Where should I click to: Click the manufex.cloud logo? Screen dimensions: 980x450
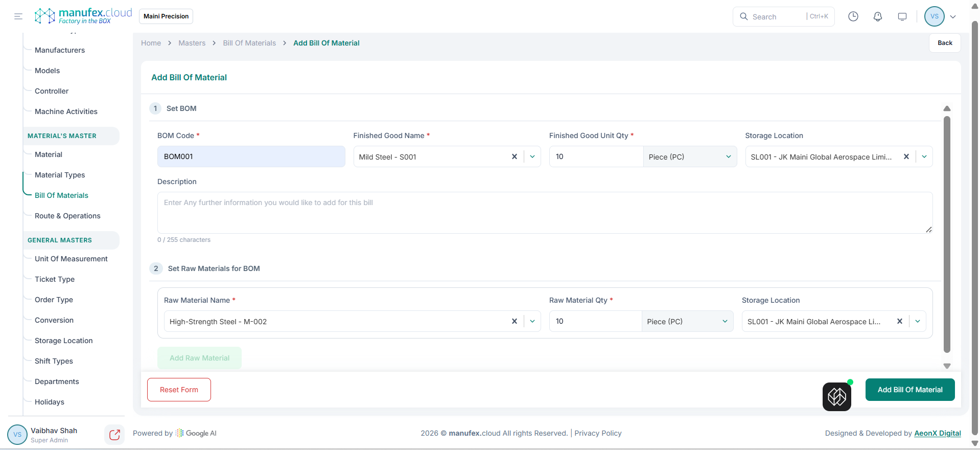tap(83, 16)
